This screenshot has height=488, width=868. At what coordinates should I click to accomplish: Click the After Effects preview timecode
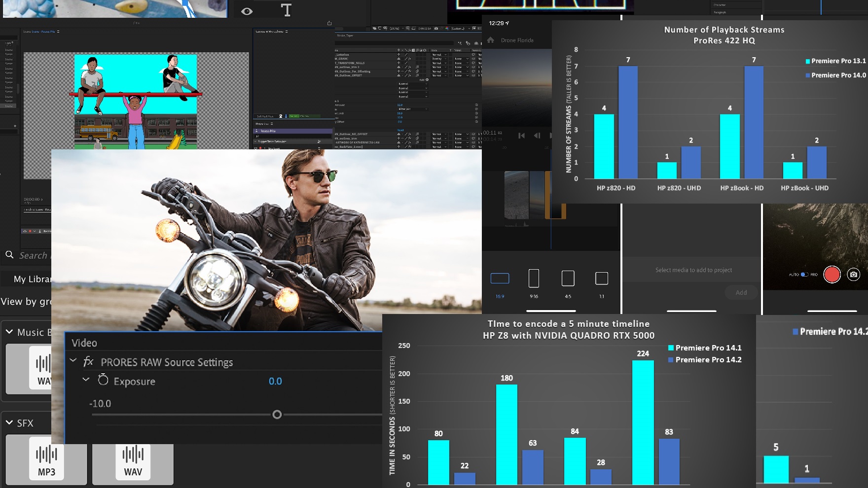pos(425,29)
